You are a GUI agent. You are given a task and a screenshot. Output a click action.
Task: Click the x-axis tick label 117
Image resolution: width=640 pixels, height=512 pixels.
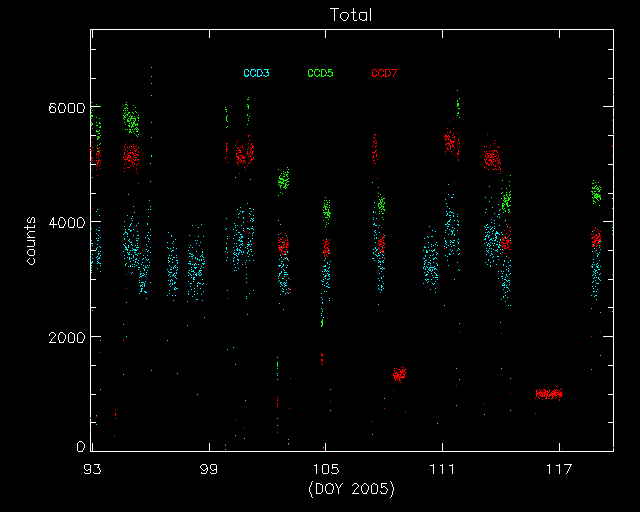click(x=559, y=468)
